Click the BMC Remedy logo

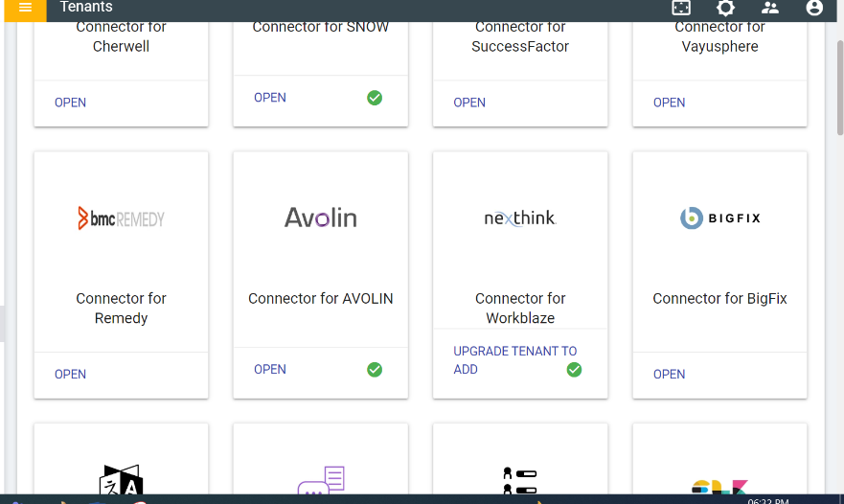point(121,218)
